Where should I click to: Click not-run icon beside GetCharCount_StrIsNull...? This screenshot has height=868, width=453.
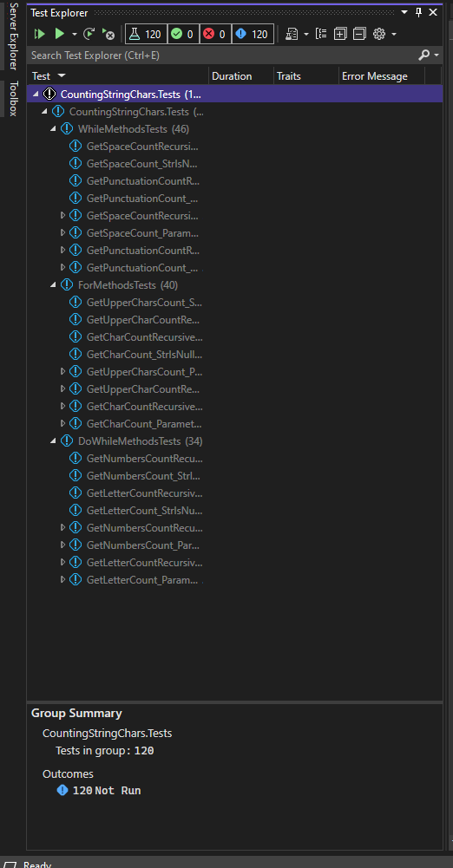pyautogui.click(x=75, y=355)
